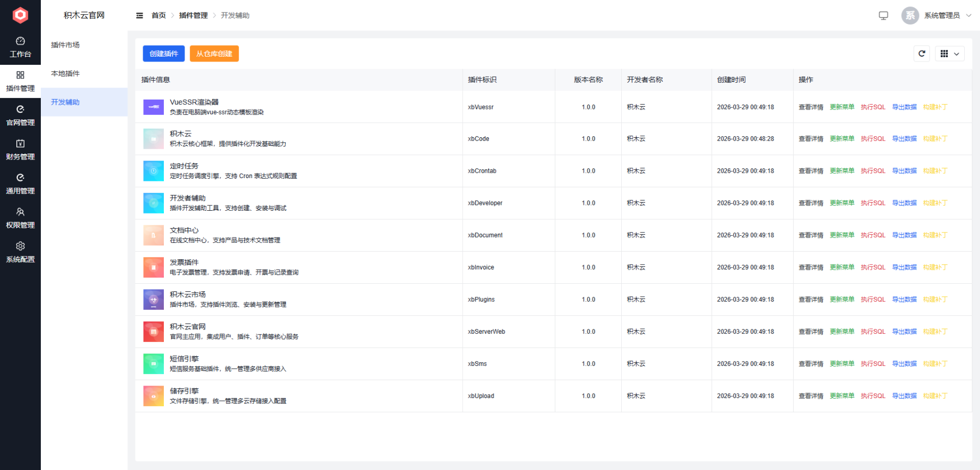
Task: Toggle the hamburger menu collapse icon
Action: [x=139, y=15]
